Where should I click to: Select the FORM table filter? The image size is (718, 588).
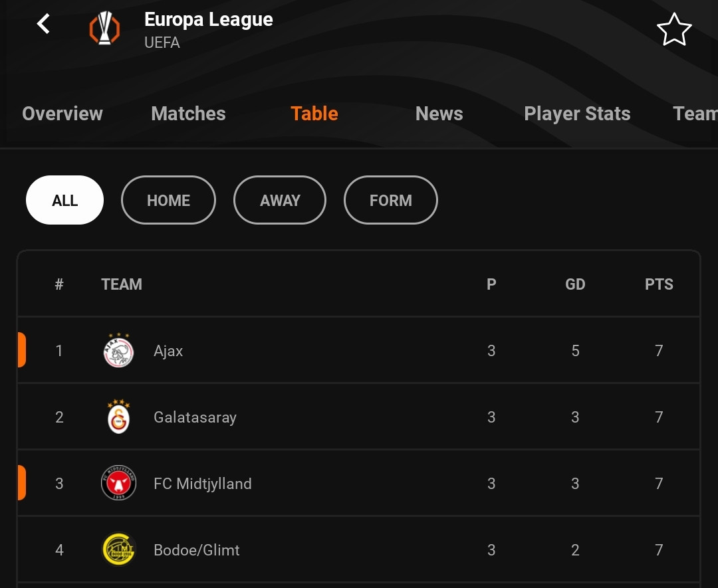[x=391, y=200]
